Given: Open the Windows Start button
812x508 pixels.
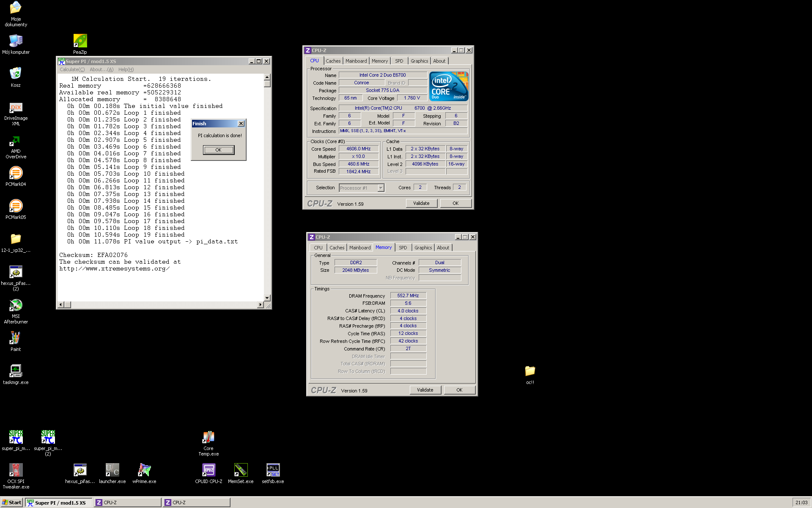Looking at the screenshot, I should 12,502.
